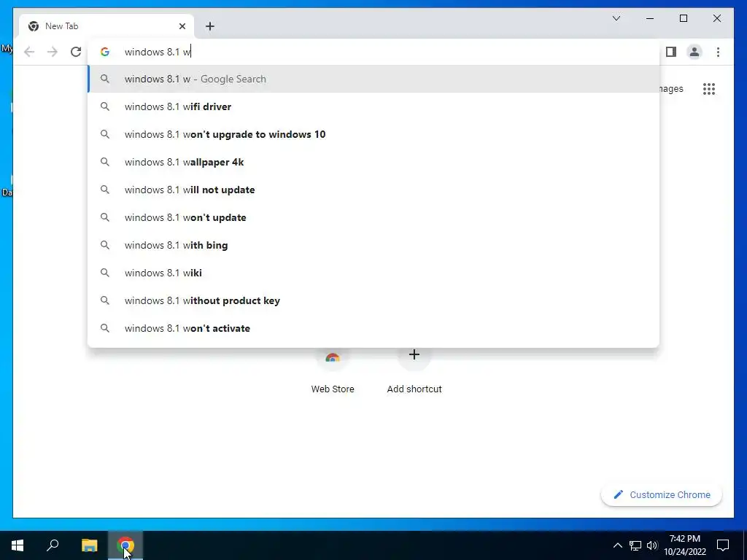Select 'windows 8.1 without product key' suggestion
This screenshot has height=560, width=747.
373,300
